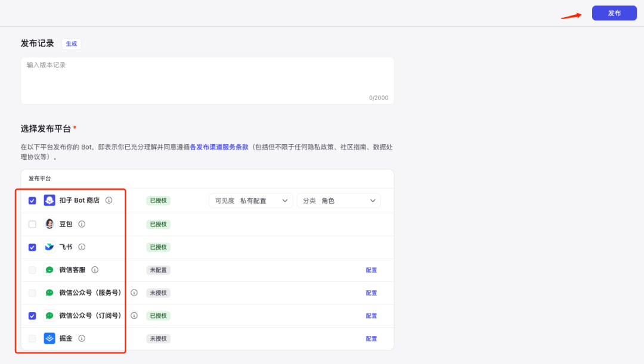Click 配置 for 微信客服
Screen dimensions: 644x364
371,270
